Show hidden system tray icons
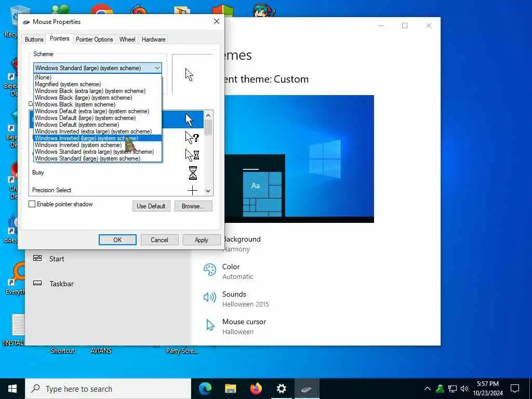Screen dimensions: 532x399 tap(428, 389)
